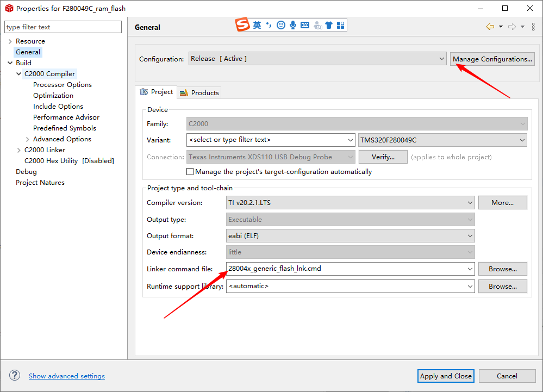Image resolution: width=543 pixels, height=392 pixels.
Task: Open the forward history dropdown arrow
Action: pos(522,27)
